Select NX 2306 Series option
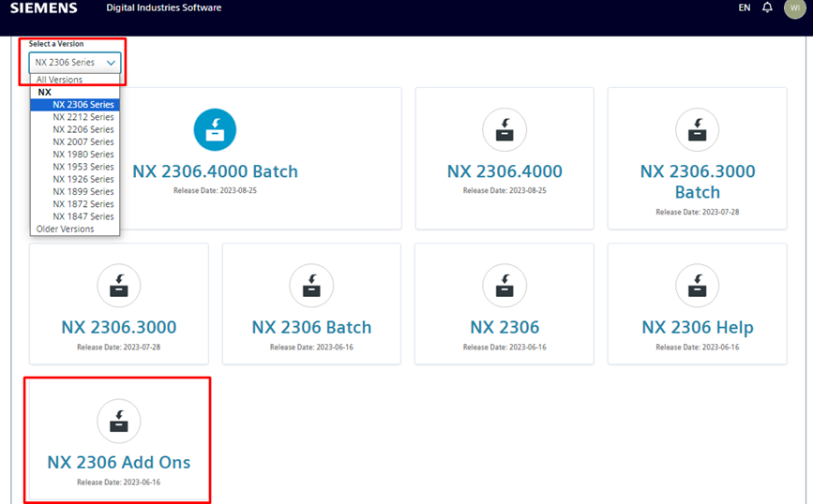This screenshot has height=504, width=813. pyautogui.click(x=75, y=104)
